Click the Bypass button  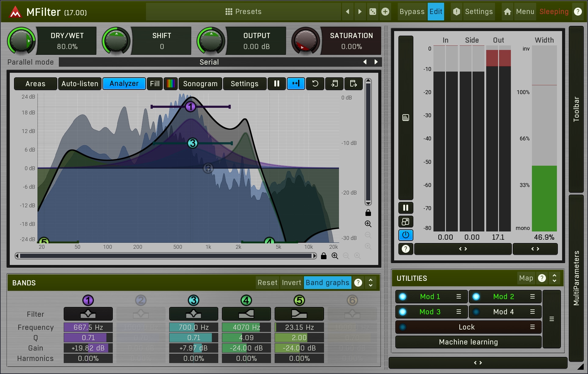(x=412, y=12)
